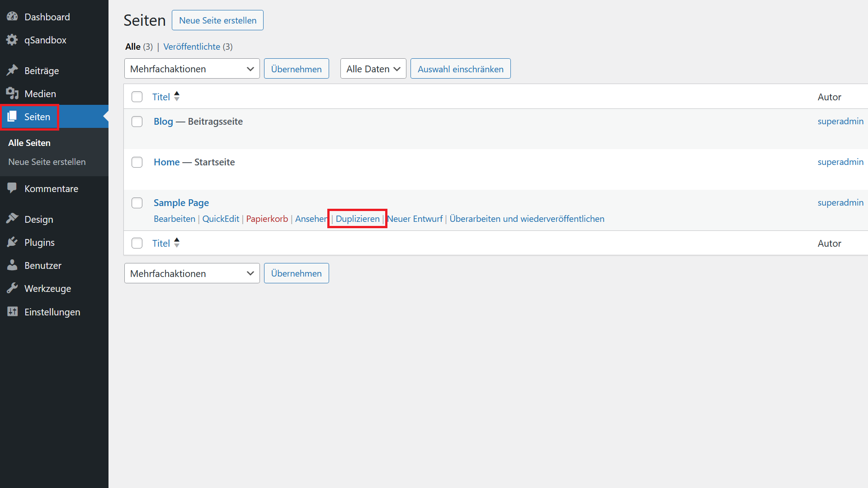Click Überarbeiten und wiederveröffentlichen link

(527, 219)
